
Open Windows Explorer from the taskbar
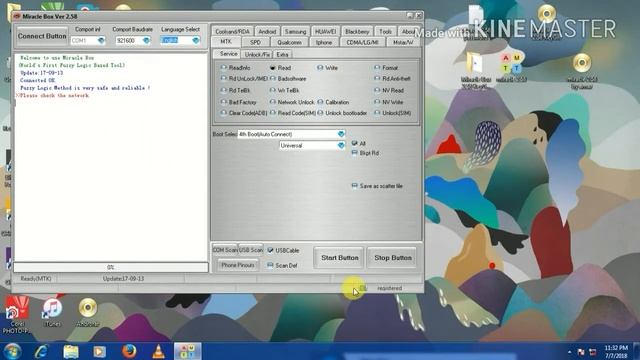tap(71, 351)
